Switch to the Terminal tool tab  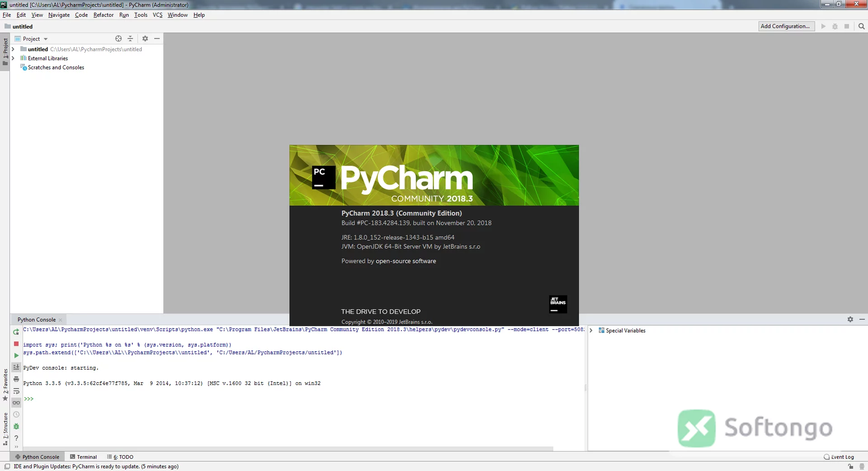tap(83, 457)
